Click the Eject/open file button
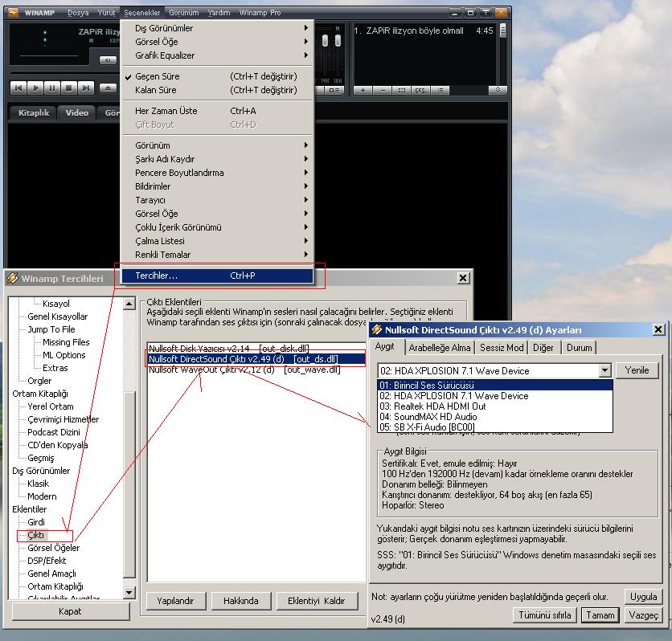The height and width of the screenshot is (641, 672). [x=108, y=88]
